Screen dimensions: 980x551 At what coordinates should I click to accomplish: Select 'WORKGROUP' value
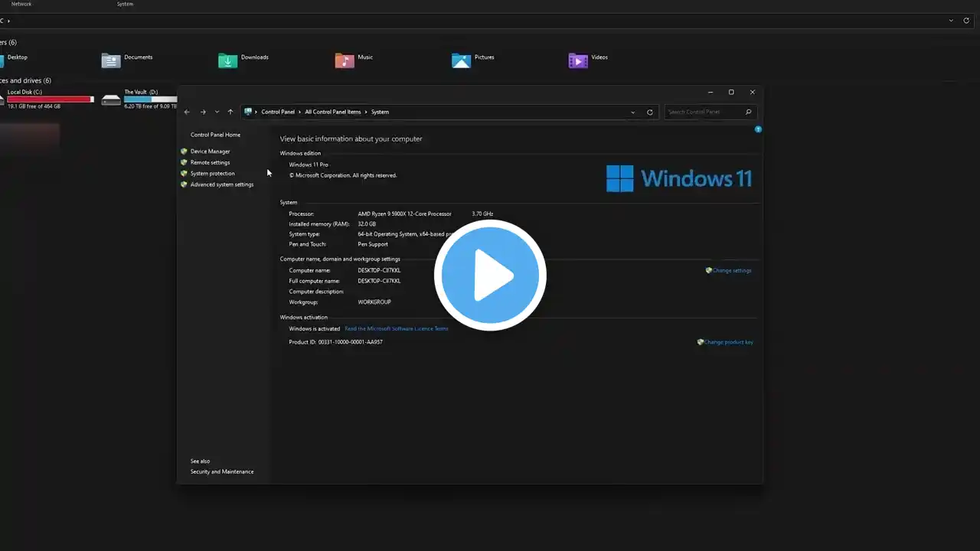pyautogui.click(x=374, y=302)
